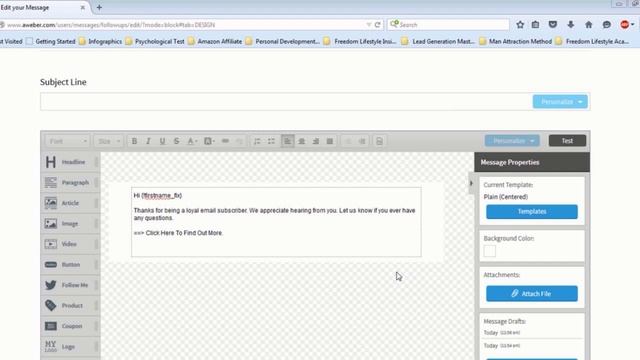Open the Lead Generation bookmark folder
640x360 pixels.
pyautogui.click(x=438, y=41)
